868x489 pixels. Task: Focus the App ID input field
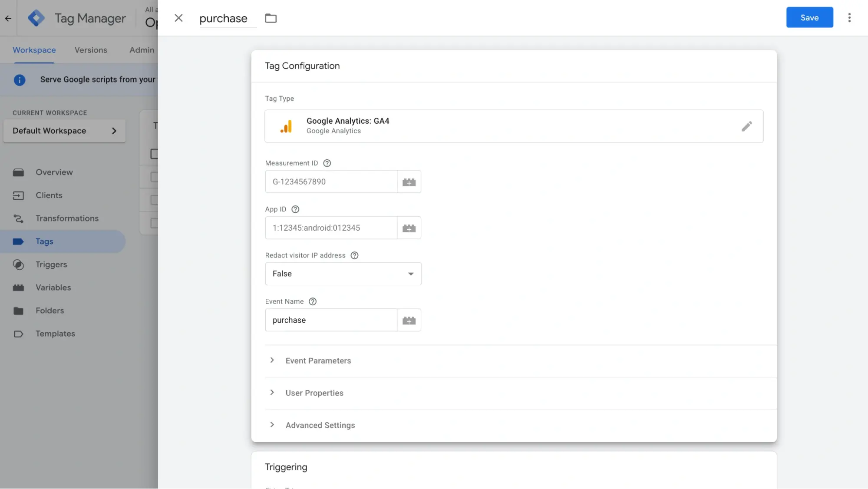(x=331, y=228)
